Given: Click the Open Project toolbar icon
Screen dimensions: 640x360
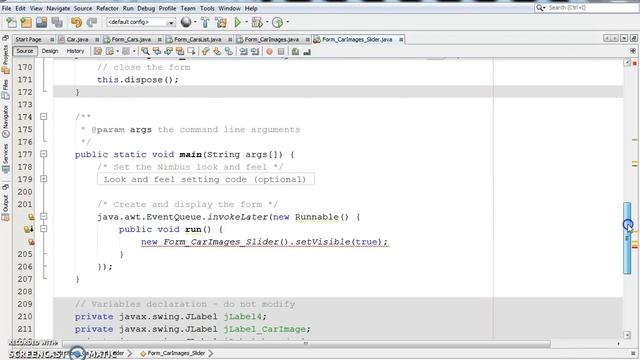Looking at the screenshot, I should pos(41,22).
